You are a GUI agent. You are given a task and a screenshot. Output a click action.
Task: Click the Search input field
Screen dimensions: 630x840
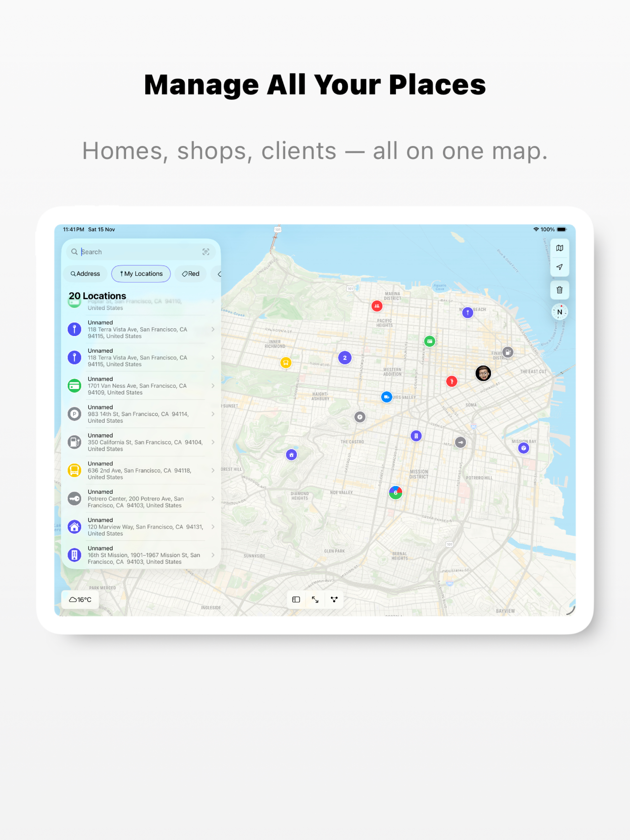141,252
